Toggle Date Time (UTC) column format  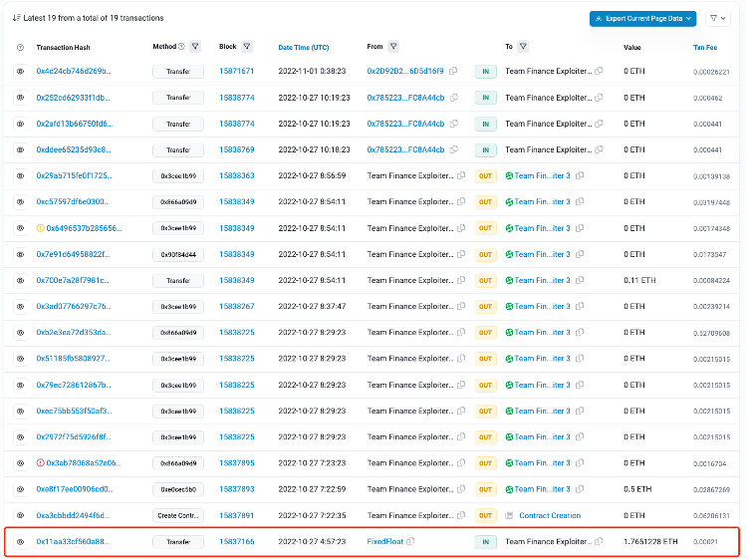point(303,47)
